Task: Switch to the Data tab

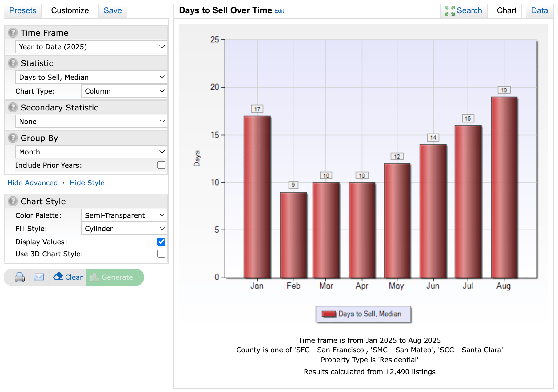Action: tap(539, 11)
